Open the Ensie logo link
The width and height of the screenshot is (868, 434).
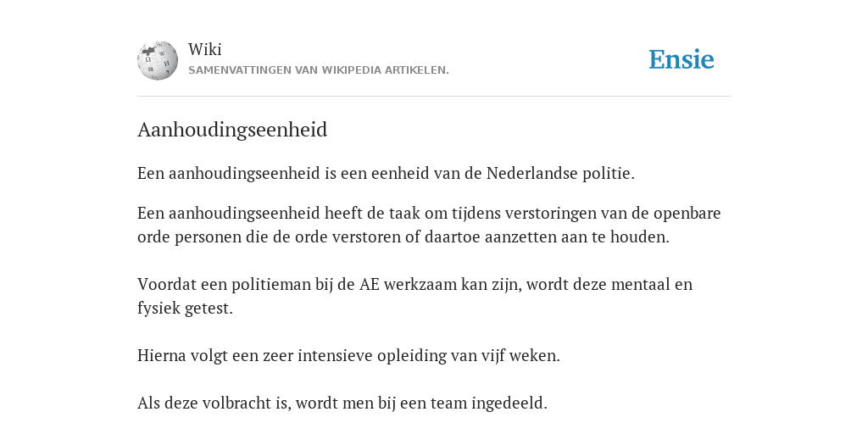click(682, 60)
